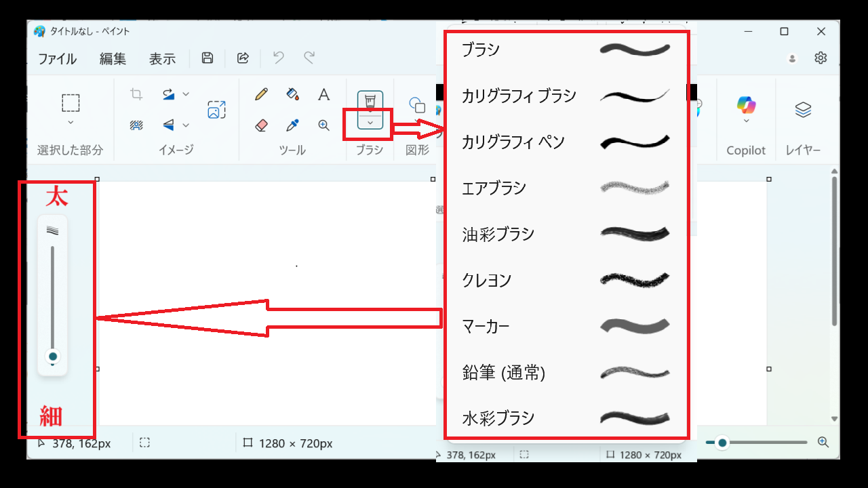868x488 pixels.
Task: Open the Copilot icon
Action: coord(746,104)
